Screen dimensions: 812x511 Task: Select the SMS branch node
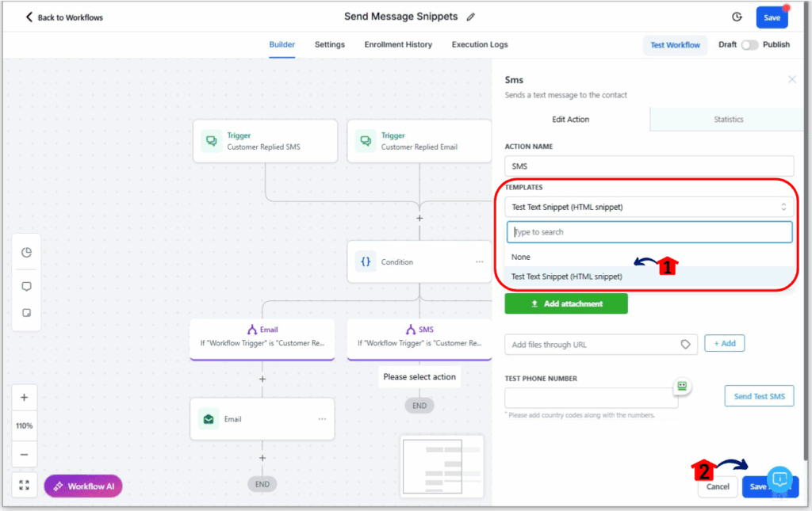[x=419, y=339]
